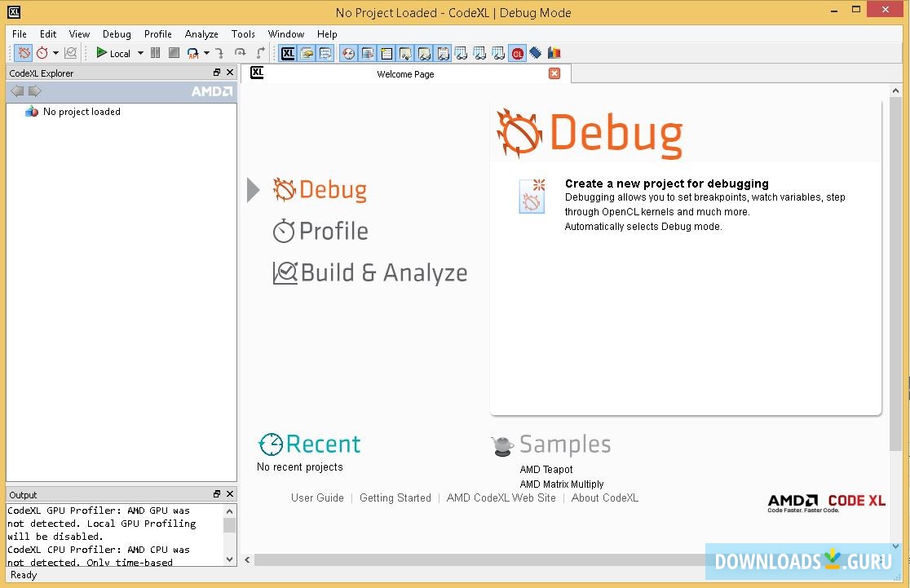Image resolution: width=910 pixels, height=588 pixels.
Task: Click the Ready status bar text
Action: click(23, 575)
